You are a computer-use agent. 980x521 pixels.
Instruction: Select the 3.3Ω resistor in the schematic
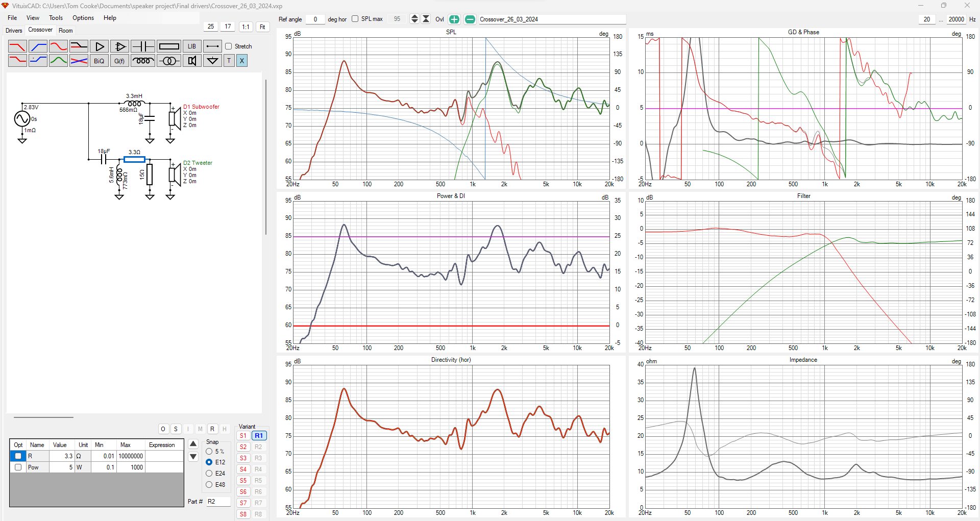[134, 159]
